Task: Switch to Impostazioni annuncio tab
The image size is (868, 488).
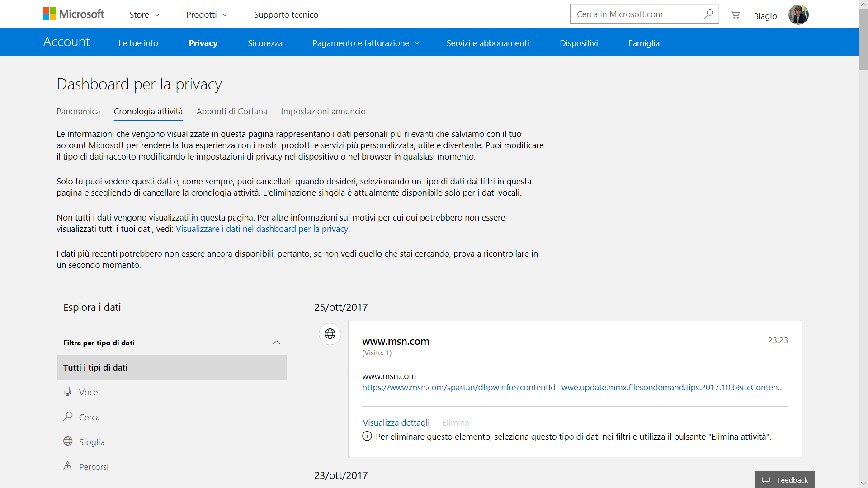Action: tap(323, 111)
